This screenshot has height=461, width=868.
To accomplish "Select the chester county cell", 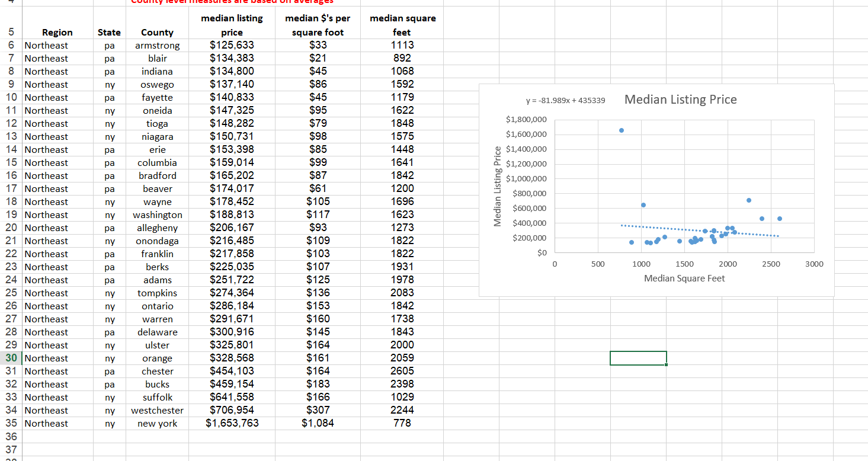I will tap(157, 372).
